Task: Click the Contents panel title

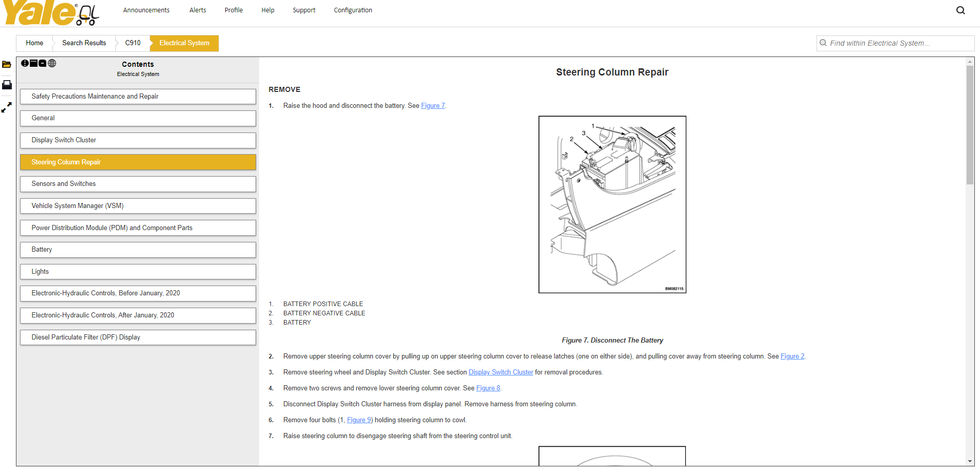Action: point(138,64)
